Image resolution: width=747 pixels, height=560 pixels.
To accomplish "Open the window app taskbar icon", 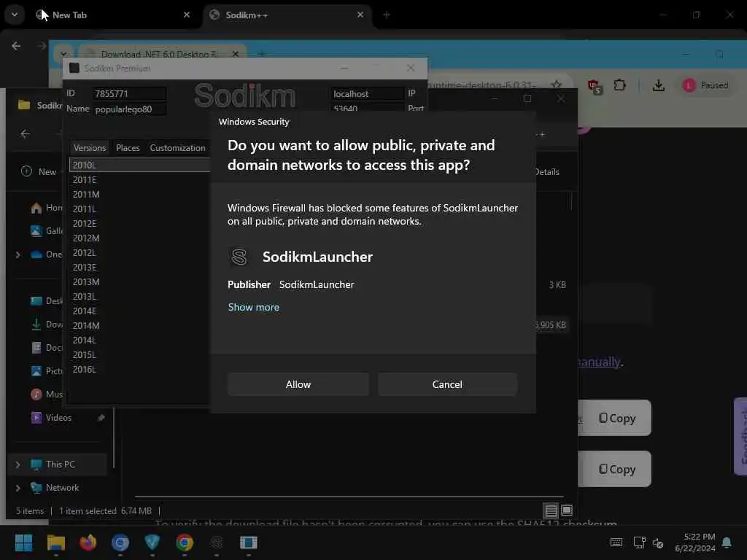I will [249, 542].
